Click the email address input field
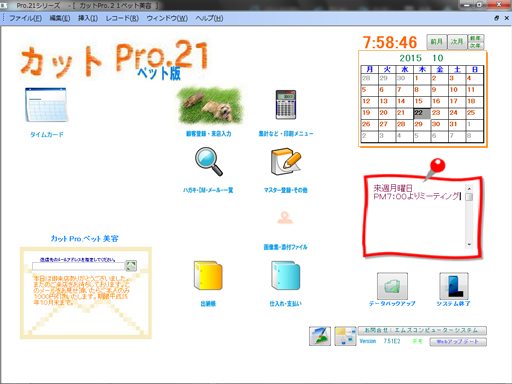 click(x=78, y=266)
